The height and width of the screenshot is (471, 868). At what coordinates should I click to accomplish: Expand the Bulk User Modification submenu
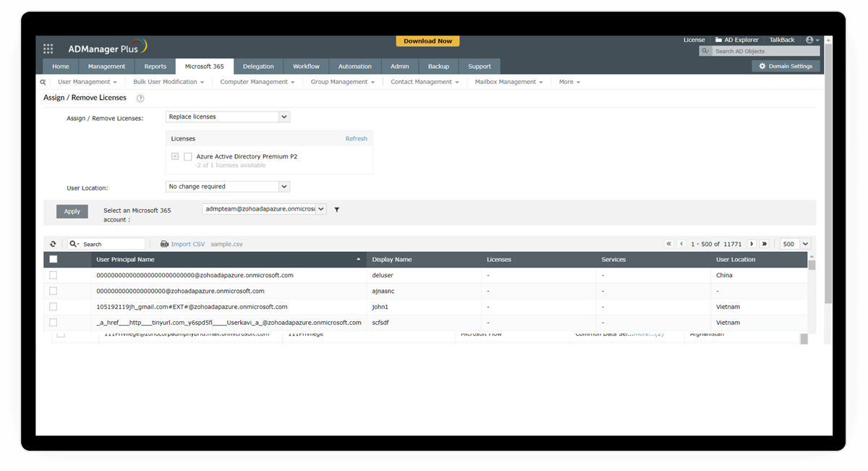169,82
